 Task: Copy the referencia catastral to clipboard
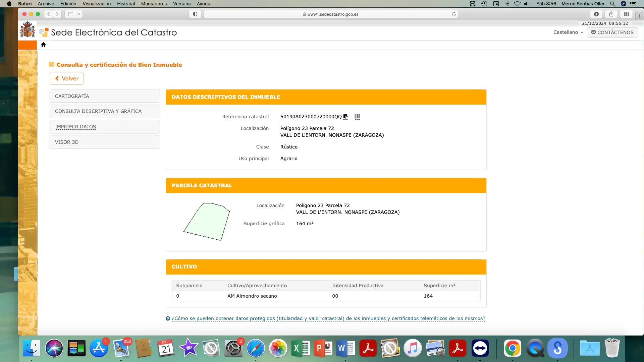(346, 117)
